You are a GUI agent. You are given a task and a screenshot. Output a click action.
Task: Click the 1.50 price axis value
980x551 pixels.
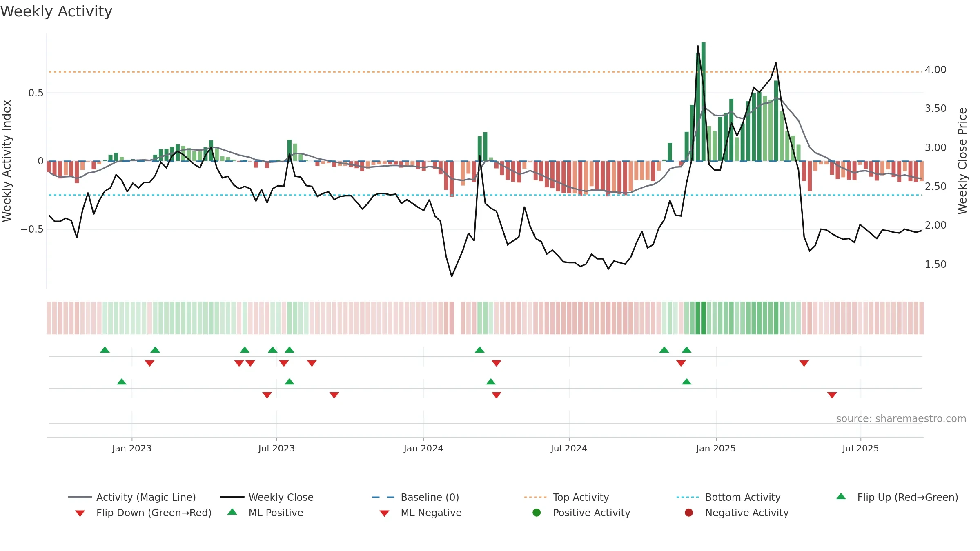pyautogui.click(x=935, y=264)
